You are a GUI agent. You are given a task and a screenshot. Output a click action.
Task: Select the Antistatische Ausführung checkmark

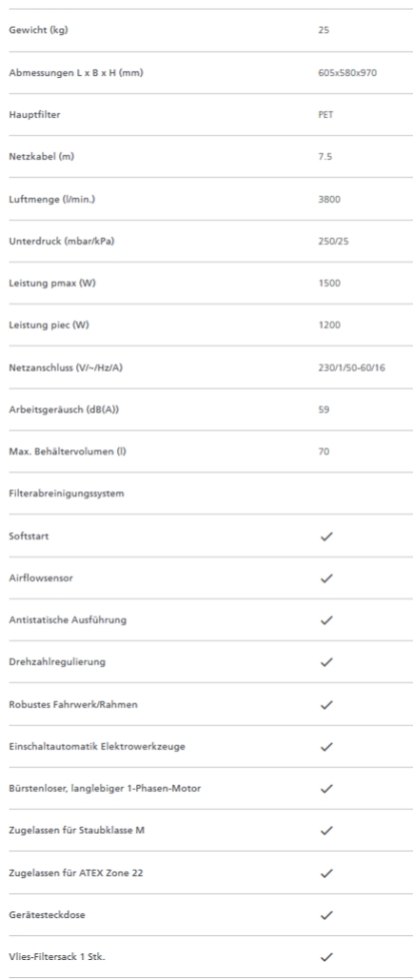(x=326, y=620)
